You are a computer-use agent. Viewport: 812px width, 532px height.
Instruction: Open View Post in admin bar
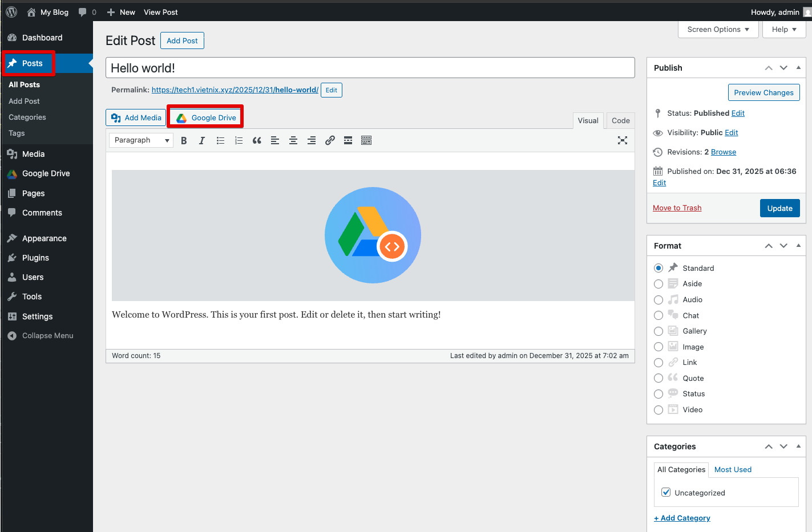coord(160,12)
